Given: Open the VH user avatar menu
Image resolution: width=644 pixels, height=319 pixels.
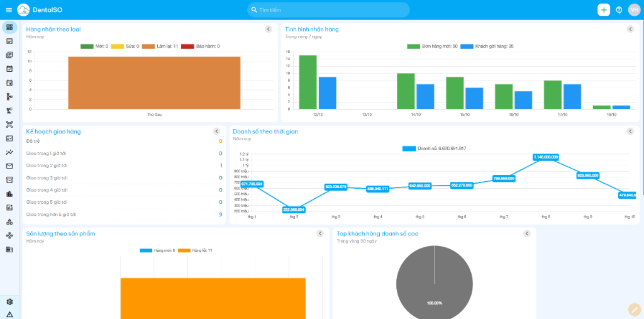Looking at the screenshot, I should [634, 9].
